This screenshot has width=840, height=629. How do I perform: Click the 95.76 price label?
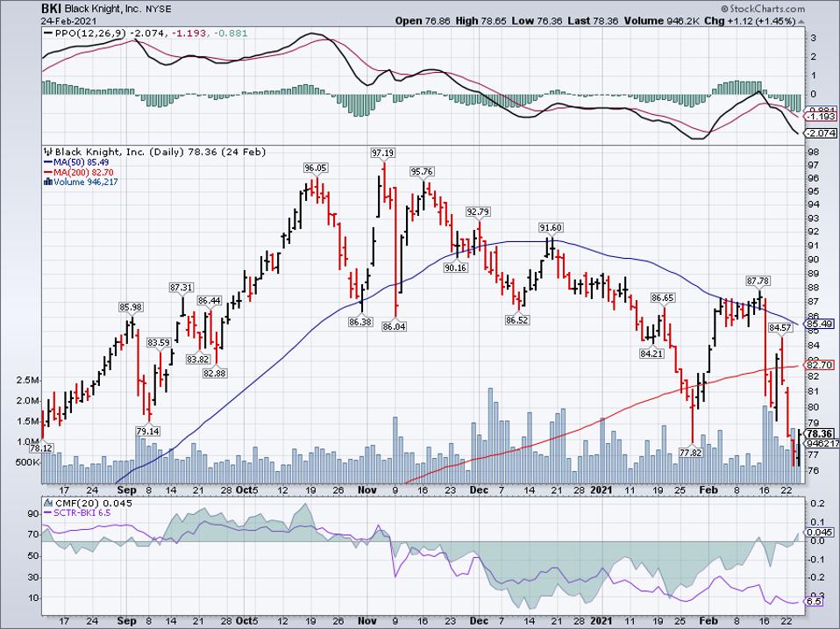[422, 172]
